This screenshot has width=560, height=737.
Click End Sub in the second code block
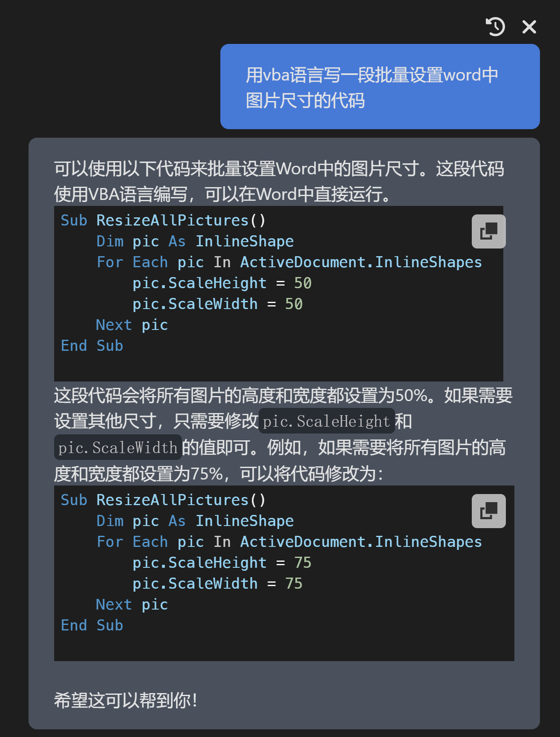(x=92, y=625)
